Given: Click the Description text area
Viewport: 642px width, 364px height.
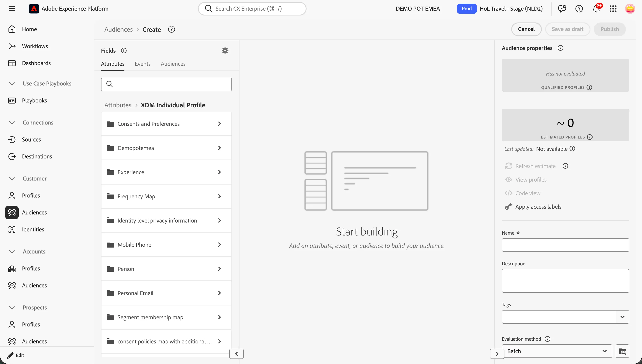Looking at the screenshot, I should (x=565, y=281).
